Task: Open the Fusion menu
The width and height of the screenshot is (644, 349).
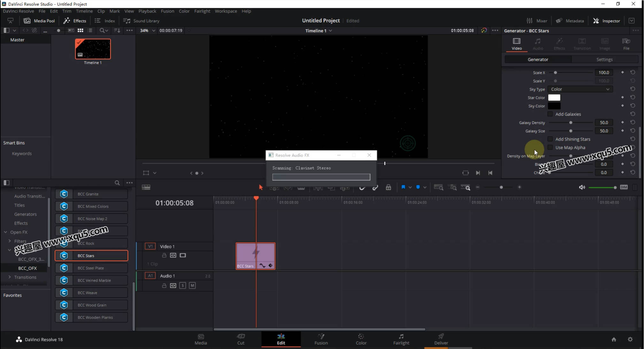Action: coord(167,11)
